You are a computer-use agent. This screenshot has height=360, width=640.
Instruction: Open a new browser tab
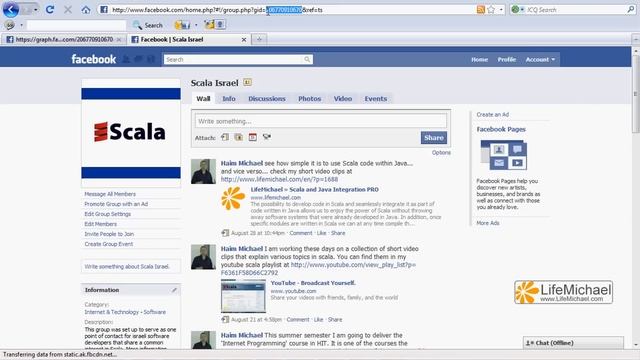point(259,40)
